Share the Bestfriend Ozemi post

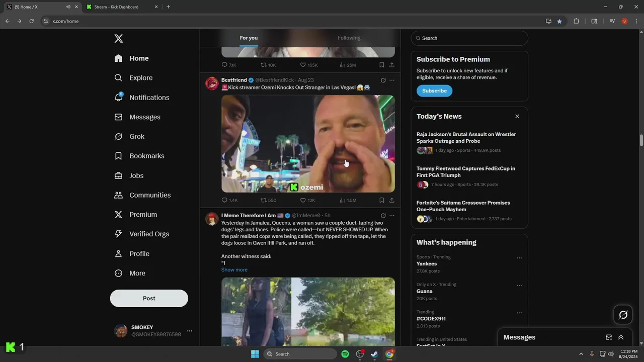pyautogui.click(x=392, y=200)
